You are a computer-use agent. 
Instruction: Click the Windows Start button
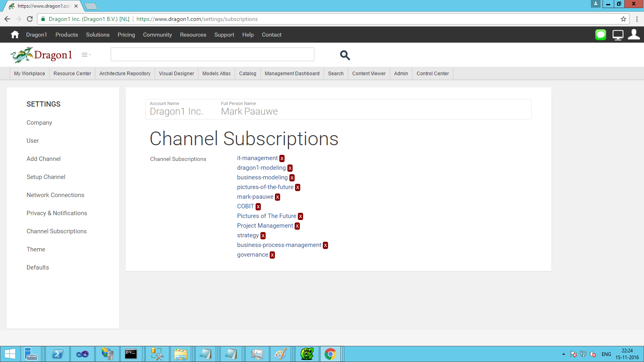coord(10,354)
